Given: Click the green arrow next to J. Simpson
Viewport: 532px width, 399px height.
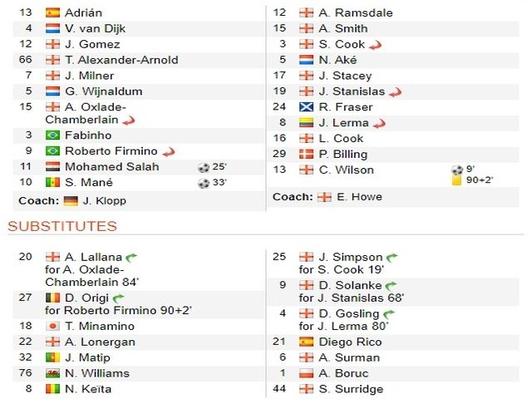Looking at the screenshot, I should [x=392, y=258].
